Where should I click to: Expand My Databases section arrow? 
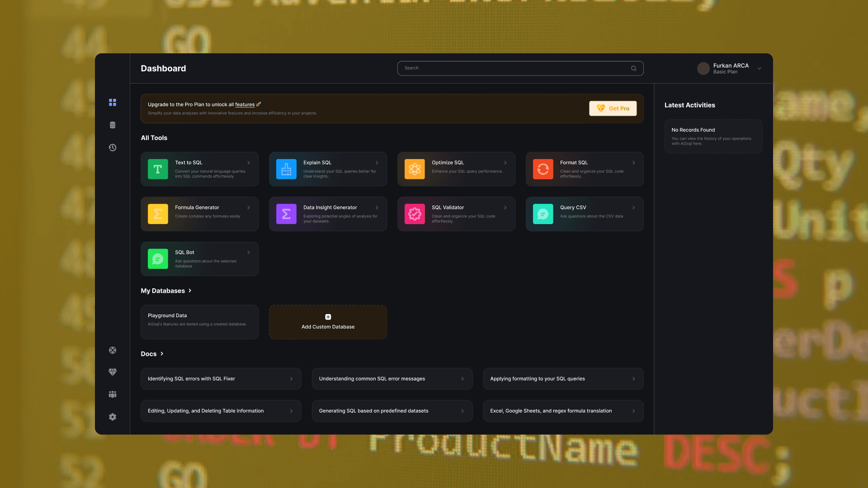pos(190,291)
